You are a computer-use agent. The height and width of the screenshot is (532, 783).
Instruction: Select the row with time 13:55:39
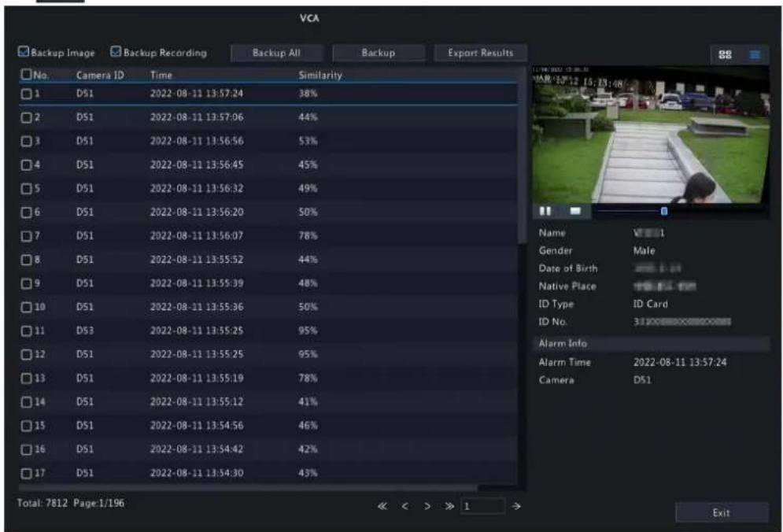[268, 283]
